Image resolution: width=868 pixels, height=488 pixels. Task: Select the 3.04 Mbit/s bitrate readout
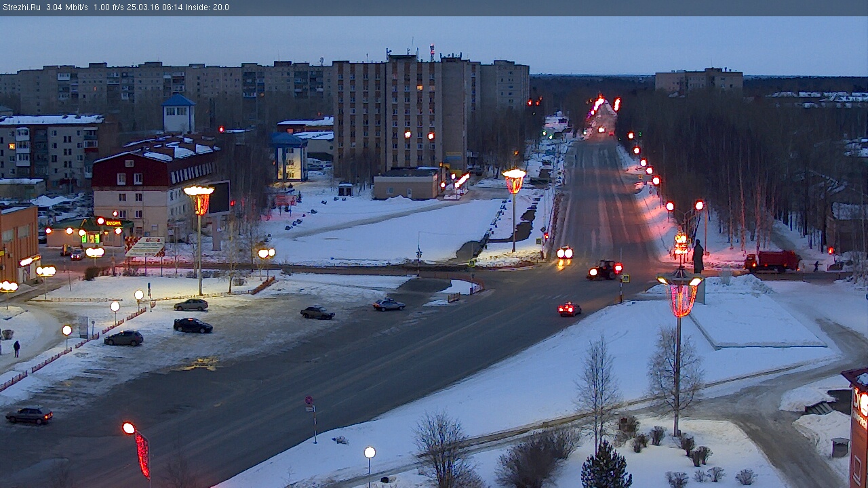click(x=67, y=7)
